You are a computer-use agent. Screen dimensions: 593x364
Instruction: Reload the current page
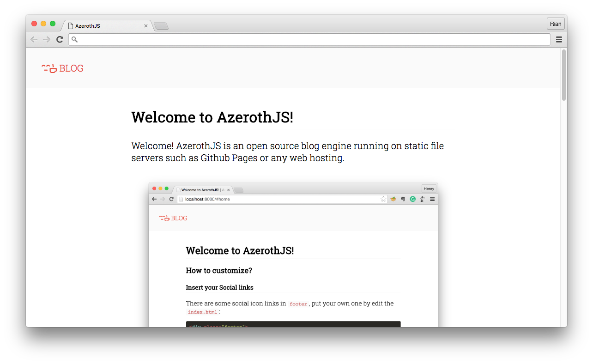tap(60, 39)
